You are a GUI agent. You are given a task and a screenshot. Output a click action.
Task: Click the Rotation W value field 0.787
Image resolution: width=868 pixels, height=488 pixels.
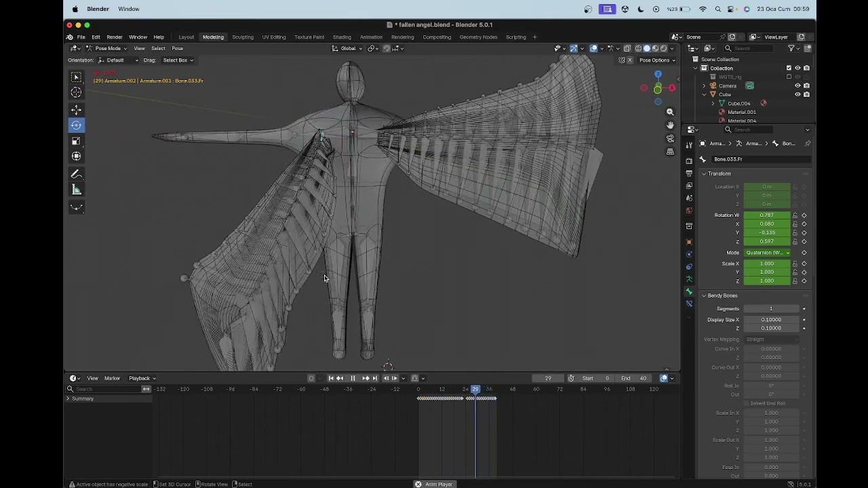tap(767, 216)
